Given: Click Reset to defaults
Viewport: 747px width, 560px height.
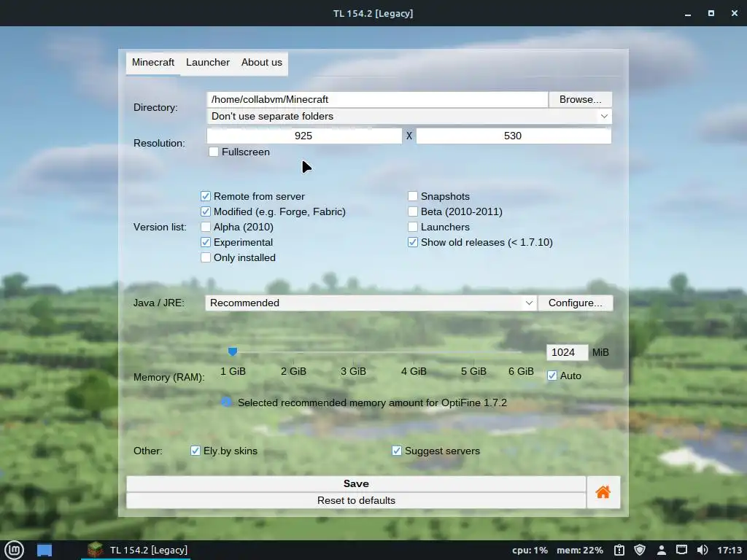Looking at the screenshot, I should tap(356, 500).
